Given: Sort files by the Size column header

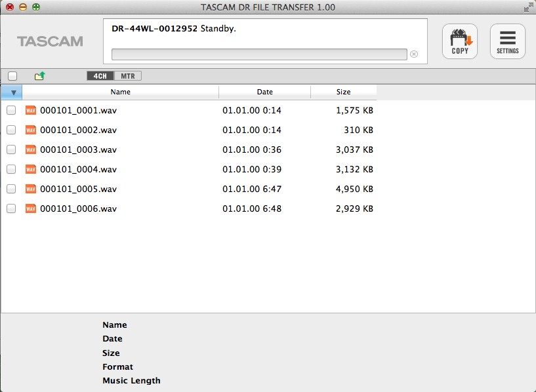Looking at the screenshot, I should coord(343,92).
